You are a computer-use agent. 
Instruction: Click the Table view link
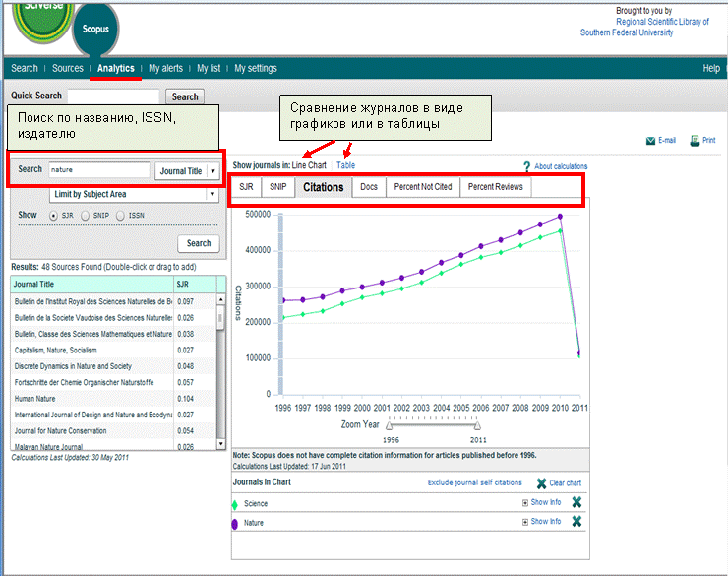tap(345, 165)
